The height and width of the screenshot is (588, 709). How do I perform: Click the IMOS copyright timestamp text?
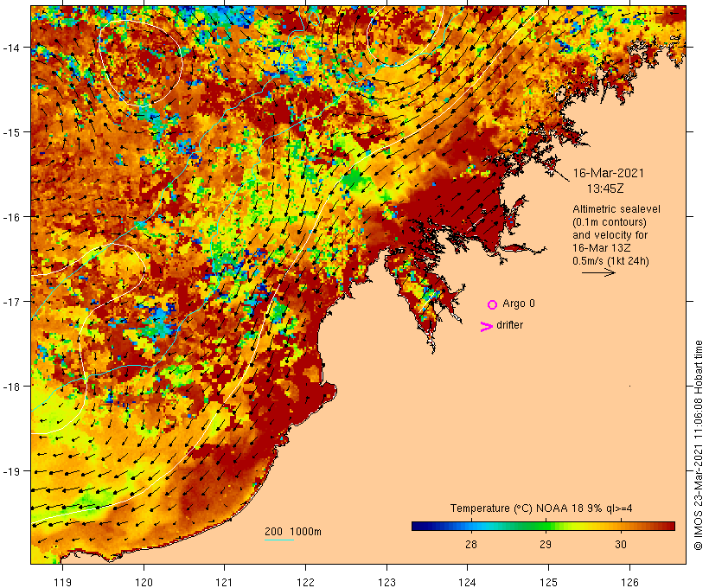click(x=698, y=445)
